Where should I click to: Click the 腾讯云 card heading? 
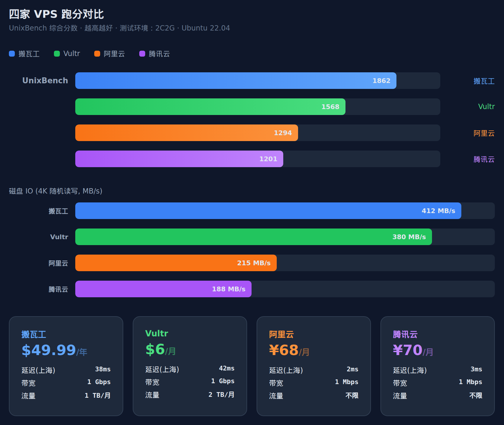(405, 335)
